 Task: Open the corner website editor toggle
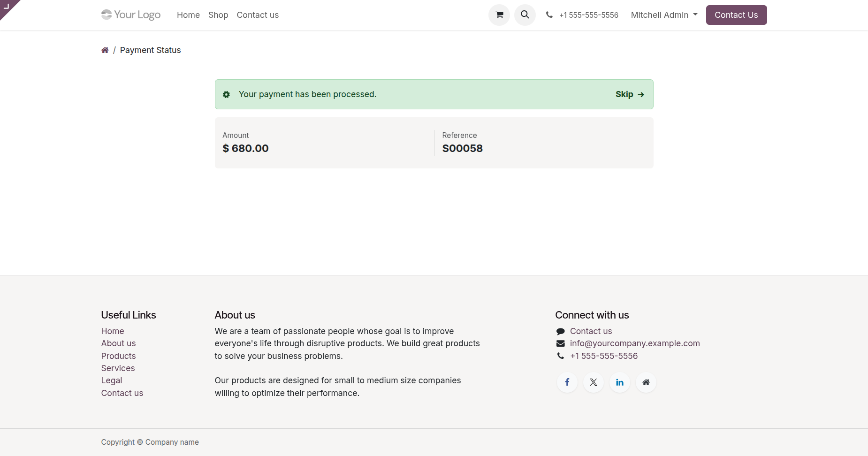point(7,7)
